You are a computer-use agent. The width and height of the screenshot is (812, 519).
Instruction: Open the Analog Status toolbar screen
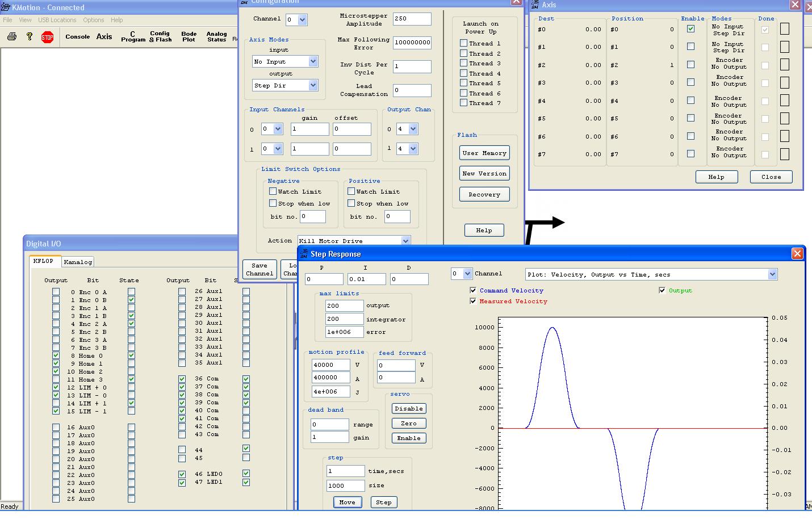pyautogui.click(x=216, y=37)
